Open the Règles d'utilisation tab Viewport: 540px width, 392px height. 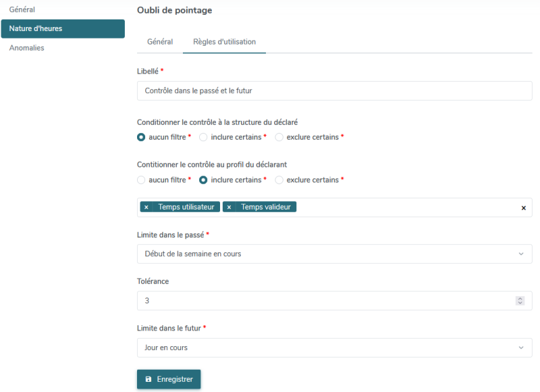click(x=224, y=42)
